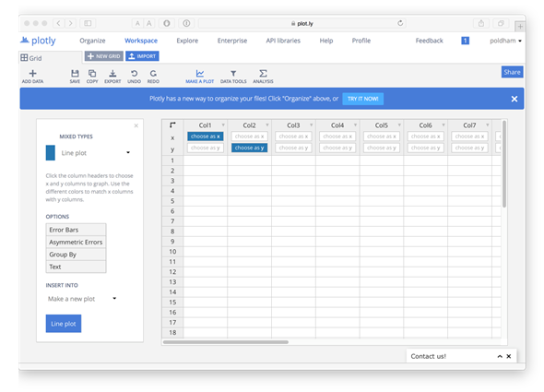Image resolution: width=544 pixels, height=392 pixels.
Task: Toggle Col2 choose as y
Action: pos(249,148)
